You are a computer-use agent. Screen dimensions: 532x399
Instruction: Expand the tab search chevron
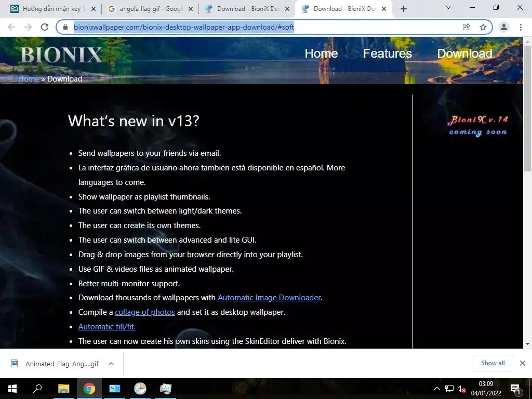point(448,7)
